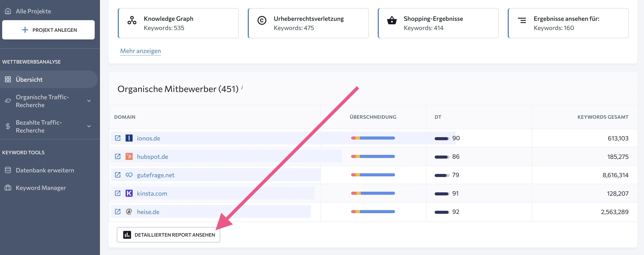The image size is (644, 255).
Task: Expand the Organische Traffic-Recherche section
Action: (x=89, y=101)
